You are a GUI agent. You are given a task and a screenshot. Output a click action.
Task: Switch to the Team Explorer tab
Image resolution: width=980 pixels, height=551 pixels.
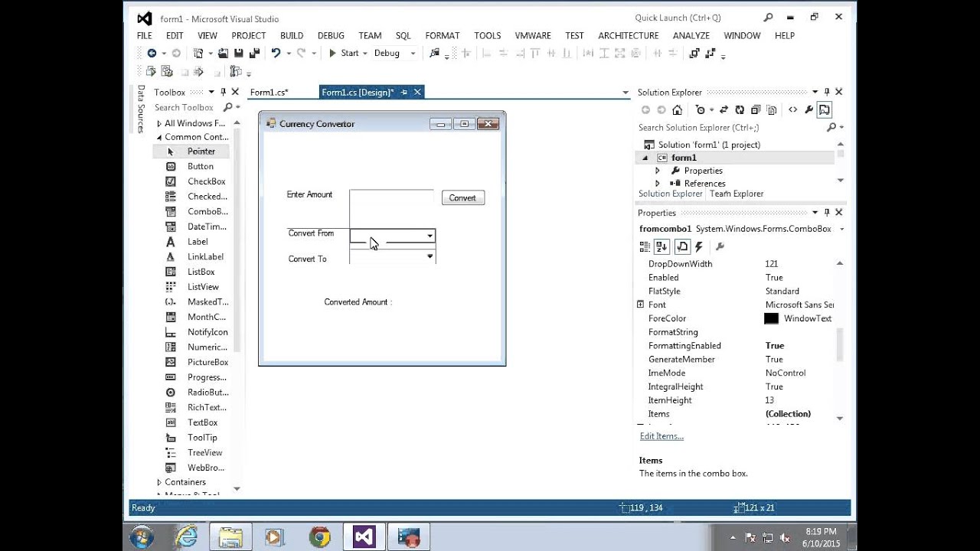pos(737,194)
